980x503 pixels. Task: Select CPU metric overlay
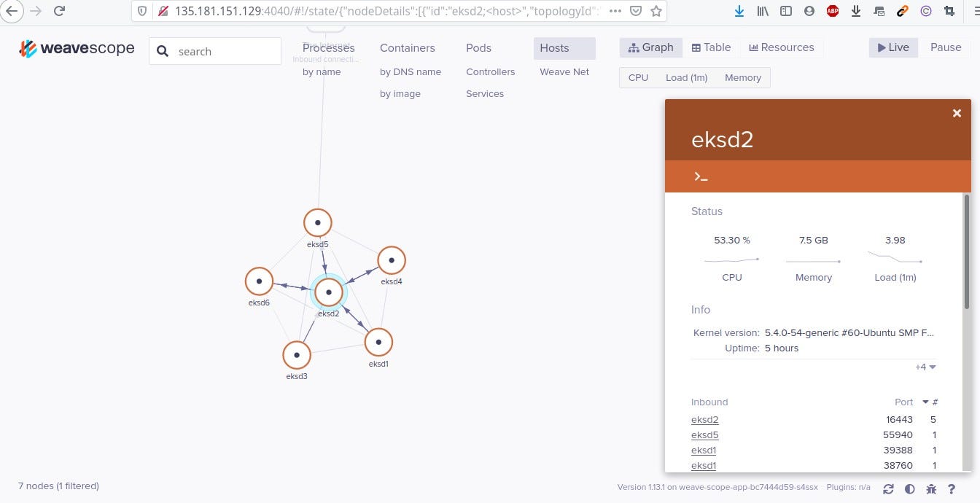(638, 77)
